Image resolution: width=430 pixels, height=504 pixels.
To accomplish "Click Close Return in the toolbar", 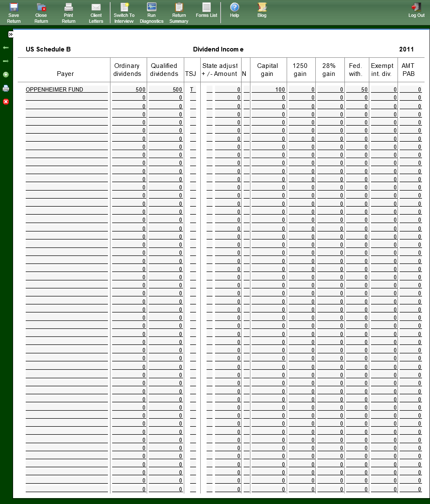I will pyautogui.click(x=41, y=13).
